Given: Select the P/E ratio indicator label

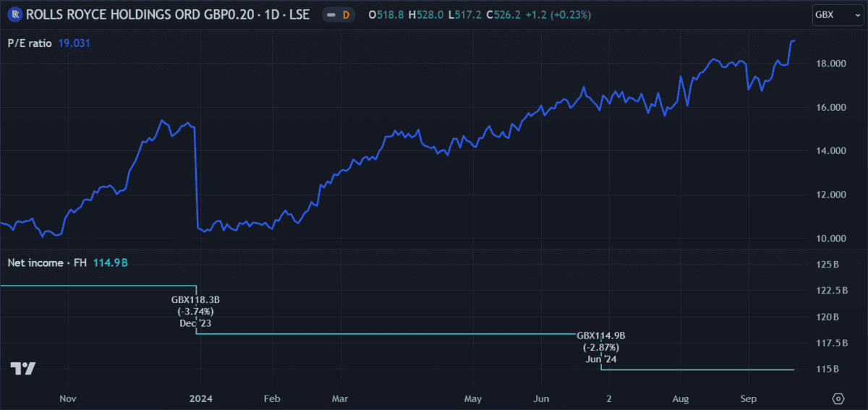Looking at the screenshot, I should coord(30,43).
